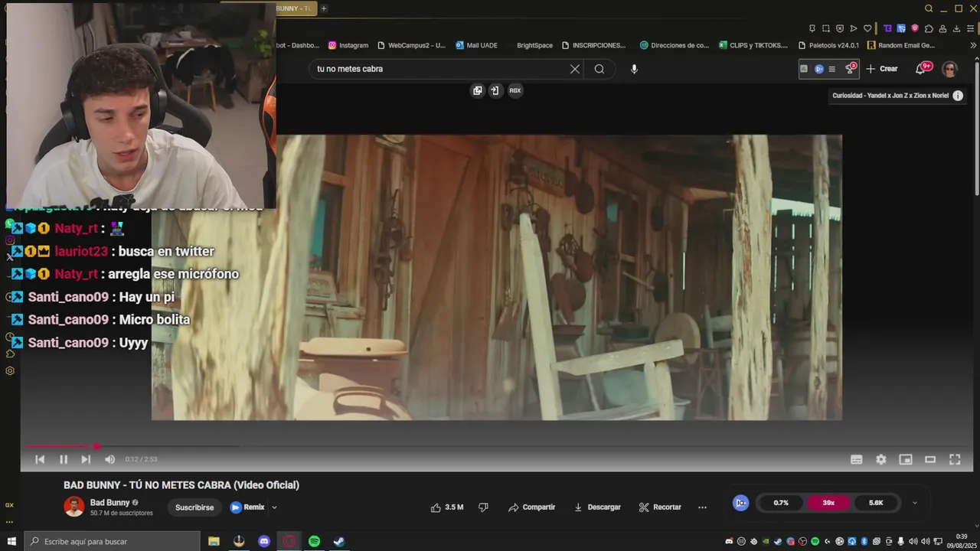Click the snapshot capture toolbar icon

[x=826, y=28]
